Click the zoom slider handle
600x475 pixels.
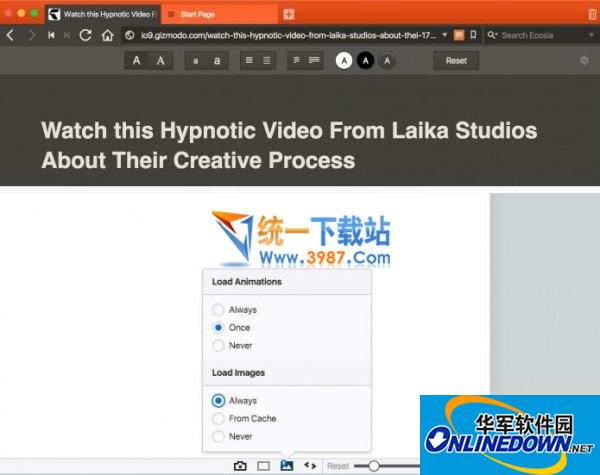[374, 466]
